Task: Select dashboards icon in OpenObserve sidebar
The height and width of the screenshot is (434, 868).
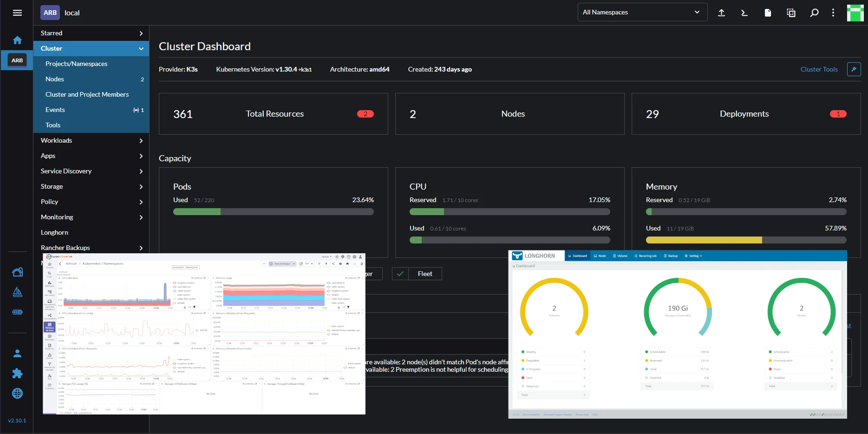Action: (x=50, y=327)
